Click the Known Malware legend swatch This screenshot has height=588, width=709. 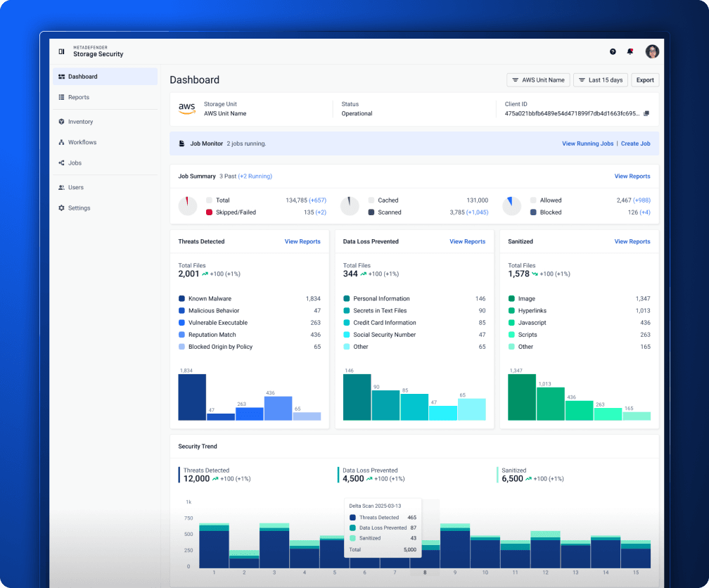(x=181, y=298)
